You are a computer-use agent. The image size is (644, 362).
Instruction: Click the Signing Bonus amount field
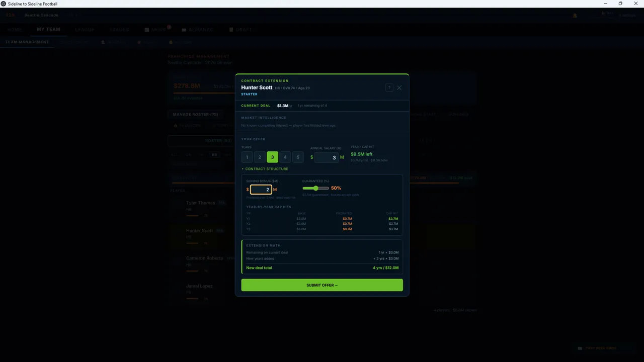[261, 190]
